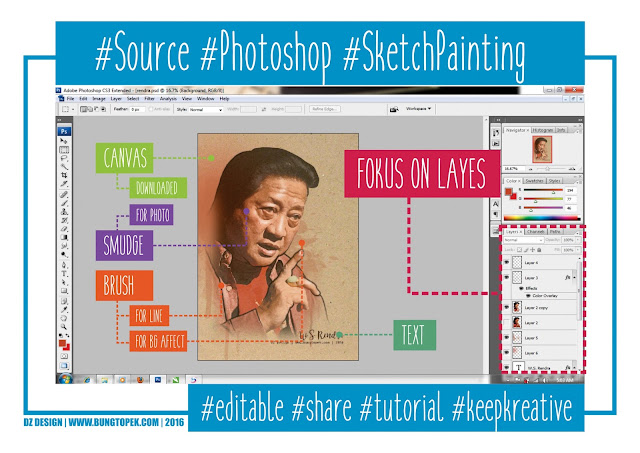Expand the toolbox with its double arrow
640x453 pixels.
60,120
